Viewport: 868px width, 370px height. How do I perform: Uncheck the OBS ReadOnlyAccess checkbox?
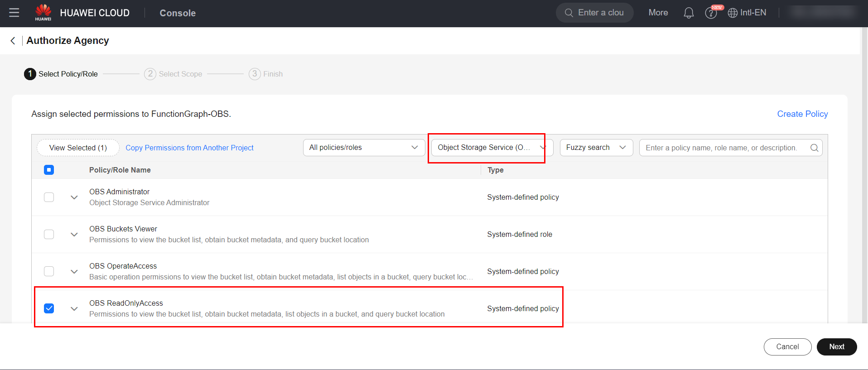49,308
